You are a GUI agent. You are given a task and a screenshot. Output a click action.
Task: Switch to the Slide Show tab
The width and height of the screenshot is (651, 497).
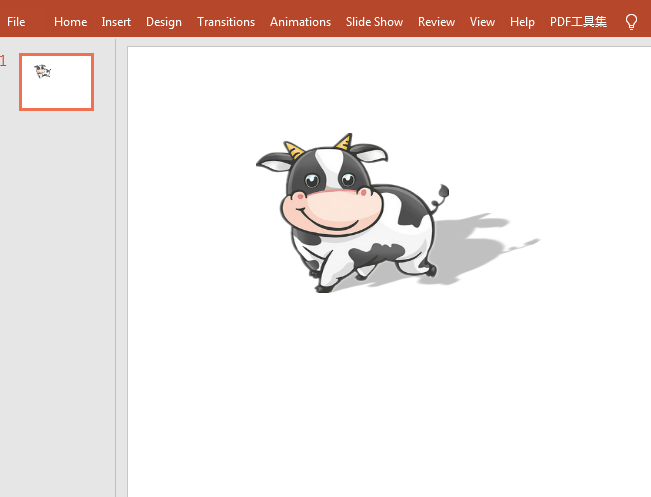point(374,22)
